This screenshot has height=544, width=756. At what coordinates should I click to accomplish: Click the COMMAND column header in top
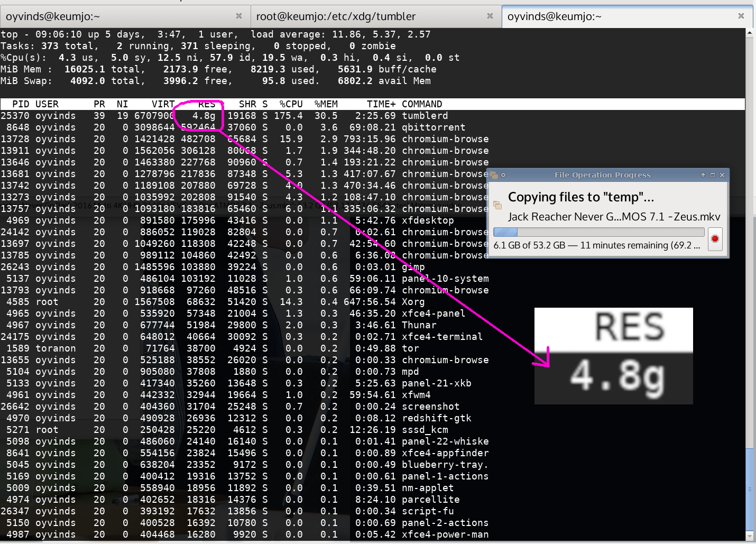(421, 104)
